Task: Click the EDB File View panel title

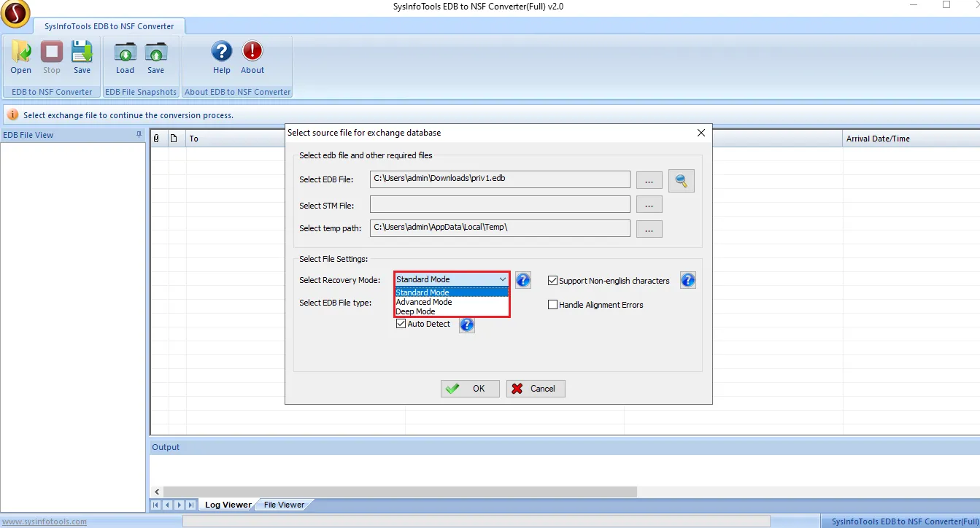Action: [x=28, y=135]
